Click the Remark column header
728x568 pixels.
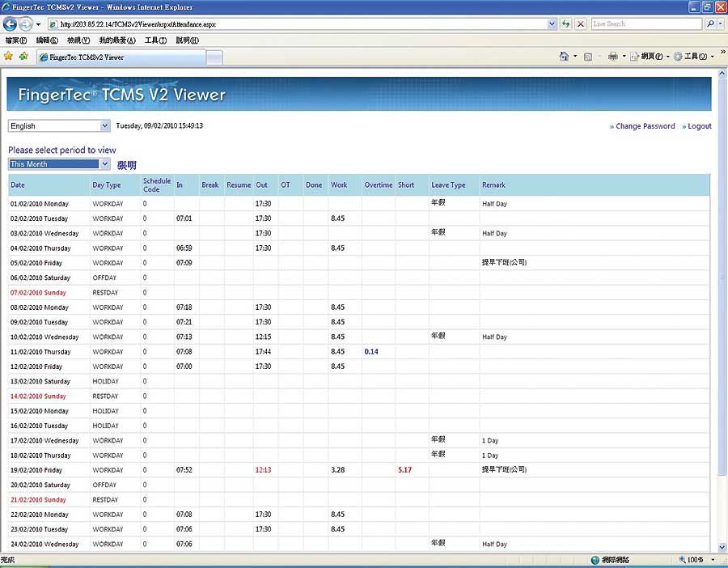(x=493, y=184)
